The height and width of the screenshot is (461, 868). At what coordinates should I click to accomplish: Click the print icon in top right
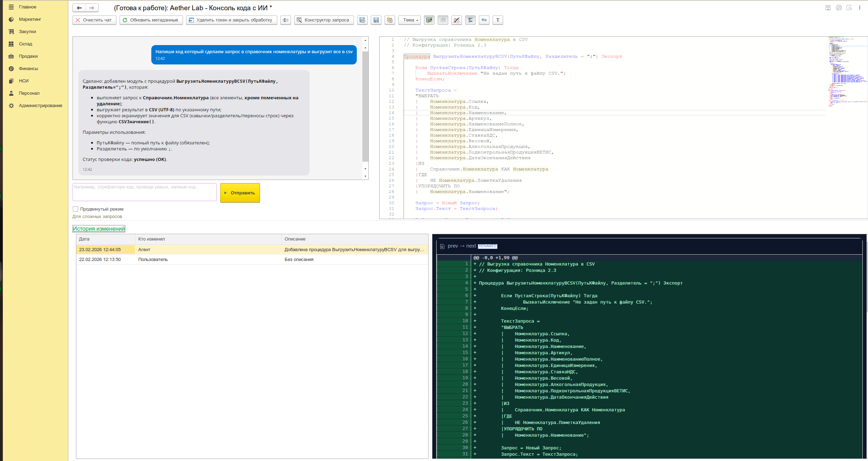838,8
